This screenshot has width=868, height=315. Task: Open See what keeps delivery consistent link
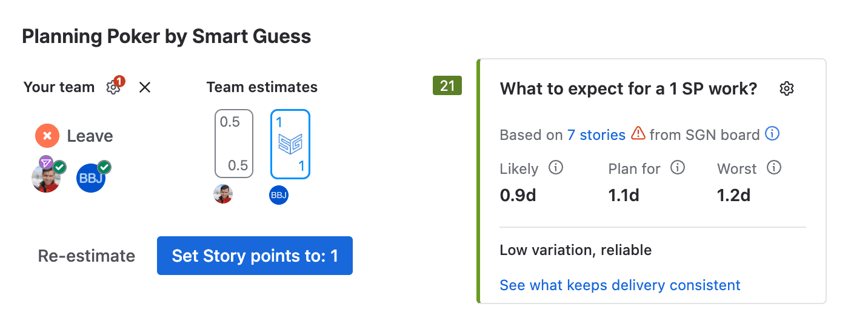(619, 285)
